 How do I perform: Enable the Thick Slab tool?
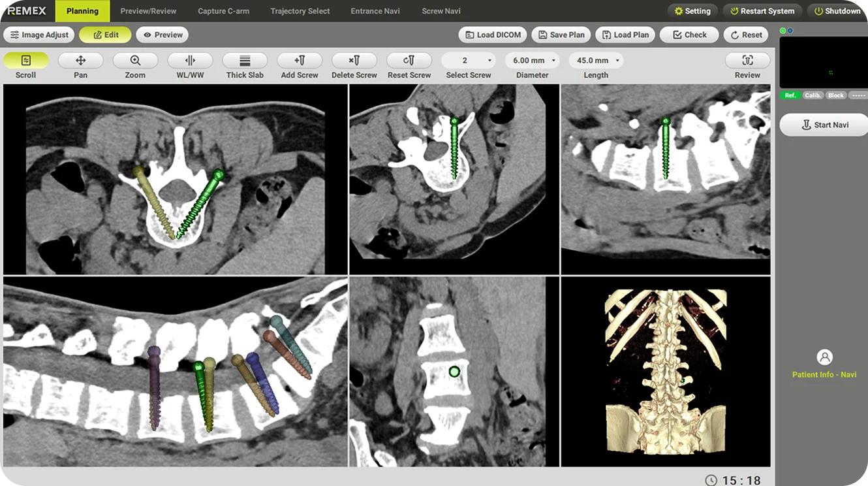245,61
